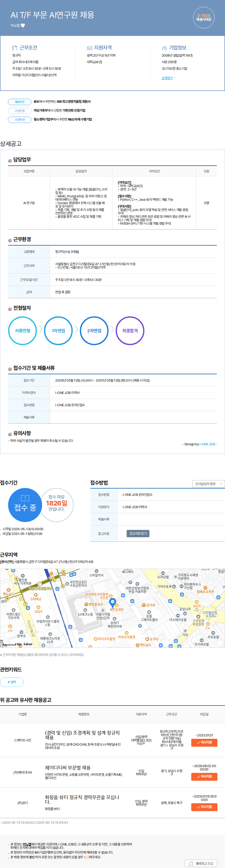Click the 피터팬하우스 가산점 marker
This screenshot has width=225, height=868.
(190, 586)
